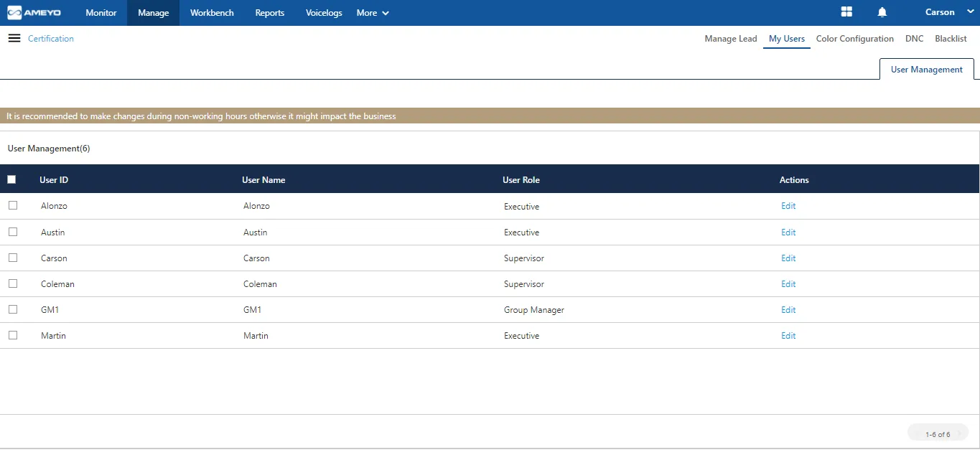
Task: Select all users header checkbox
Action: (11, 179)
